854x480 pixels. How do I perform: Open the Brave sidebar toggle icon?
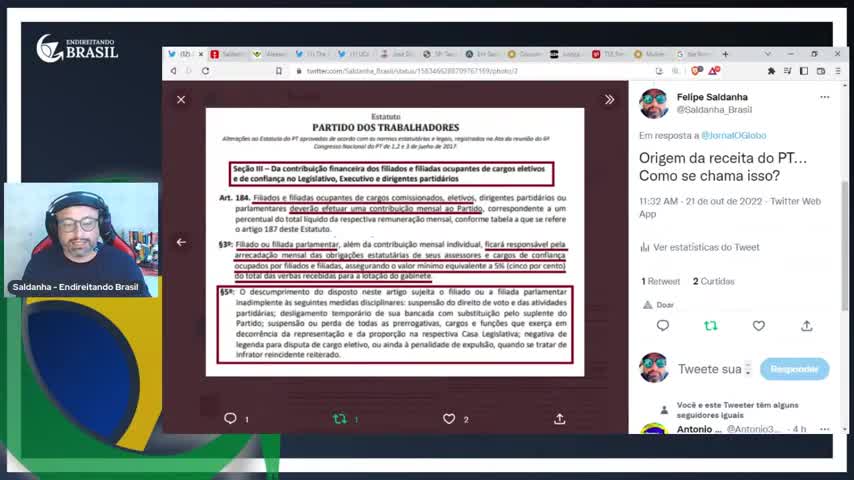pos(804,71)
